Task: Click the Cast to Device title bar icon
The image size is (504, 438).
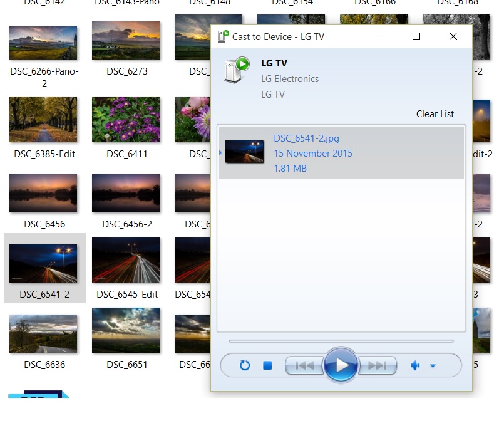Action: click(222, 36)
